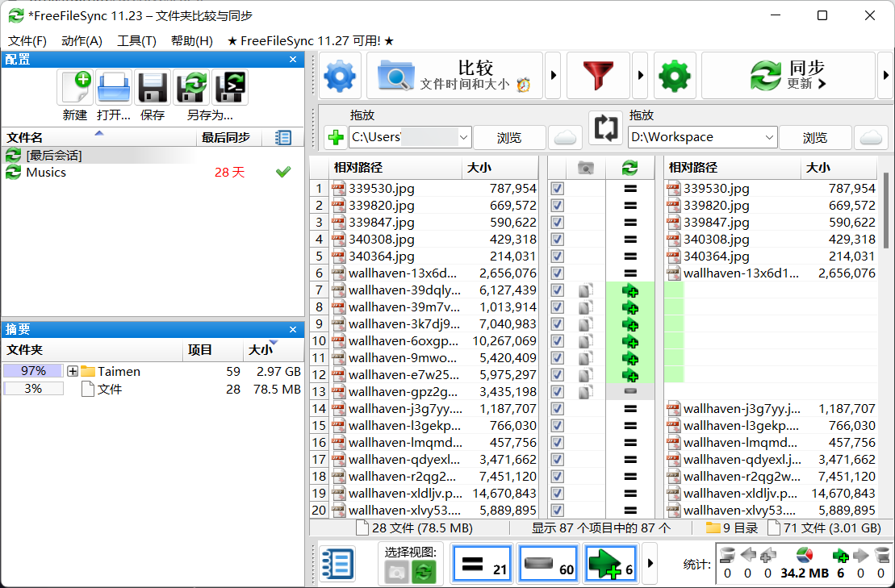This screenshot has height=588, width=895.
Task: Open the 文件(F) menu
Action: 27,41
